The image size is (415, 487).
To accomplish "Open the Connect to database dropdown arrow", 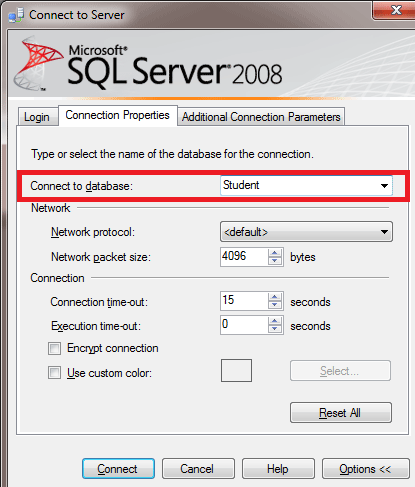I will [384, 186].
